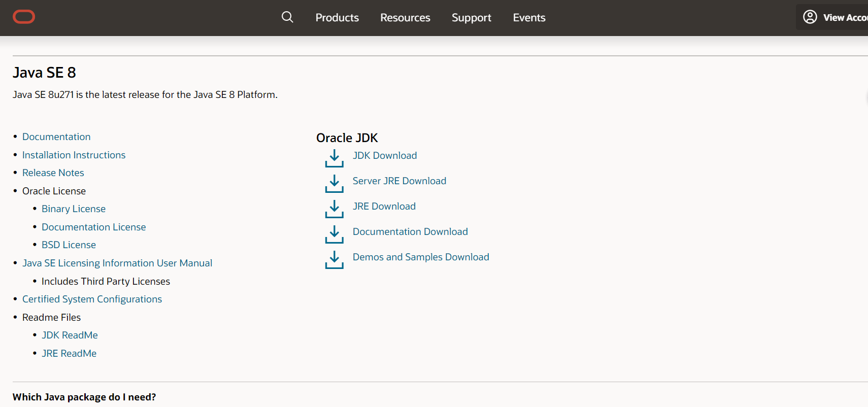Open the Support menu
Image resolution: width=868 pixels, height=407 pixels.
(x=472, y=18)
